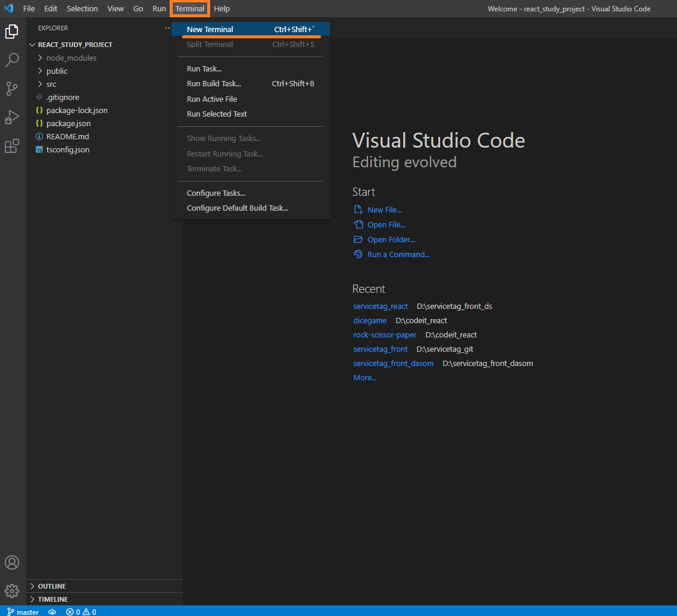Open README.md in the explorer
677x616 pixels.
(x=104, y=136)
